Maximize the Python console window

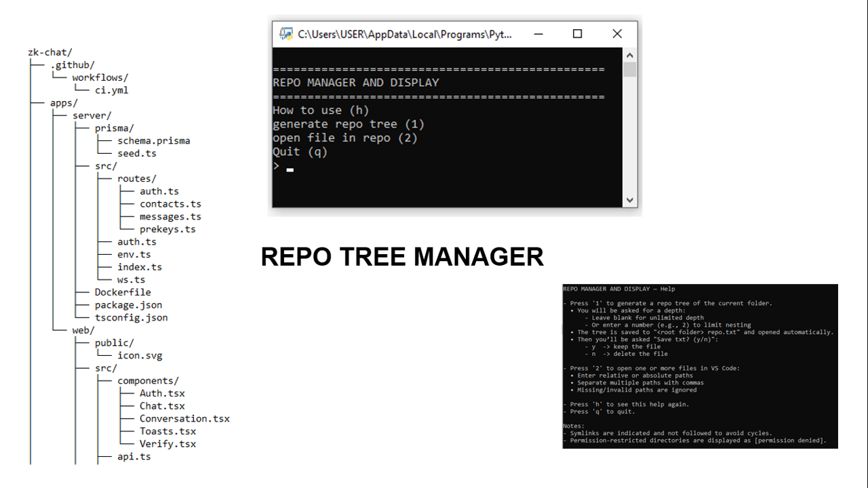point(577,34)
